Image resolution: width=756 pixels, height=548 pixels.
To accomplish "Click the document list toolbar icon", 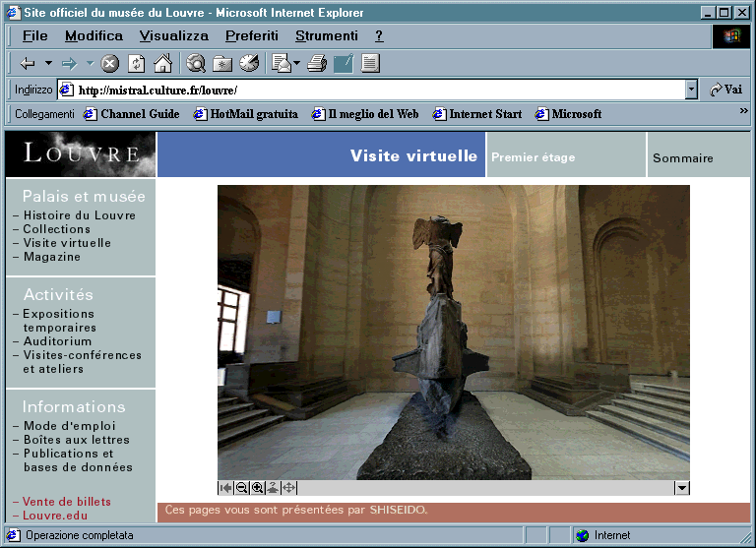I will click(x=370, y=63).
